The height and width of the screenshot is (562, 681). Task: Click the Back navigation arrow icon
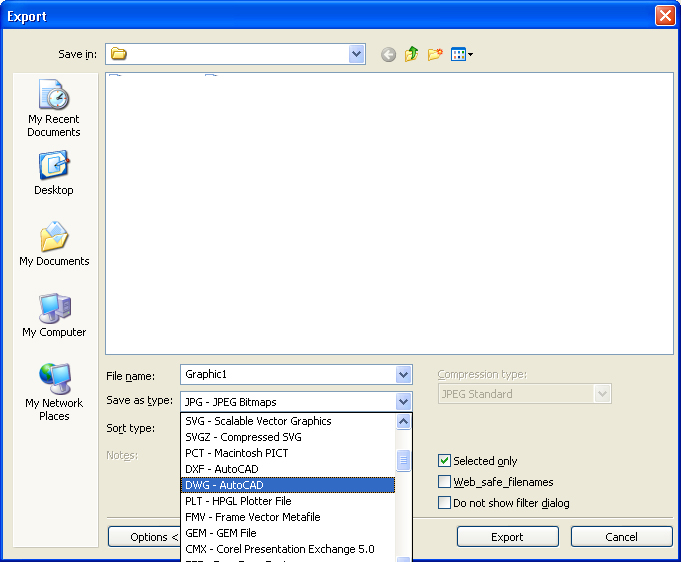(388, 55)
